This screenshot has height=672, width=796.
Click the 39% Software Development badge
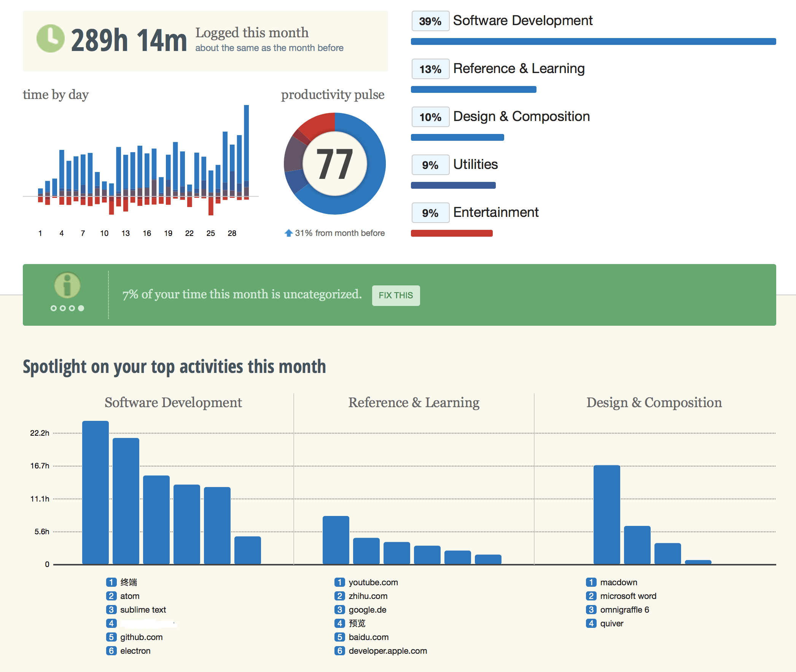430,21
